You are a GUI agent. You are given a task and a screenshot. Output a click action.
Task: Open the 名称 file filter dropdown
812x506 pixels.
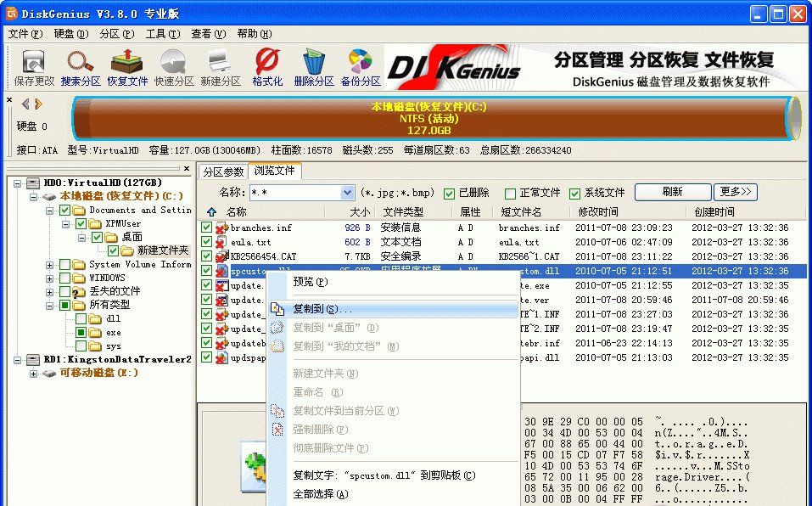348,193
